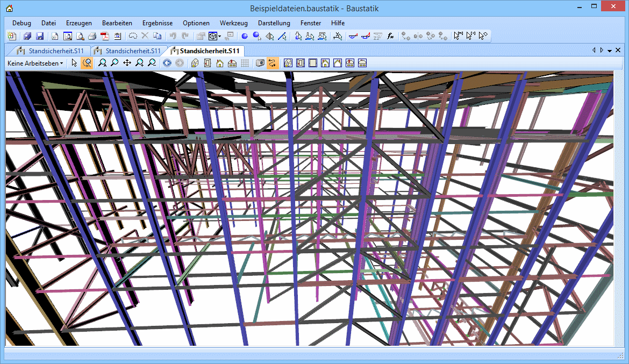Toggle the camera perspective view button
The height and width of the screenshot is (364, 629).
point(260,63)
